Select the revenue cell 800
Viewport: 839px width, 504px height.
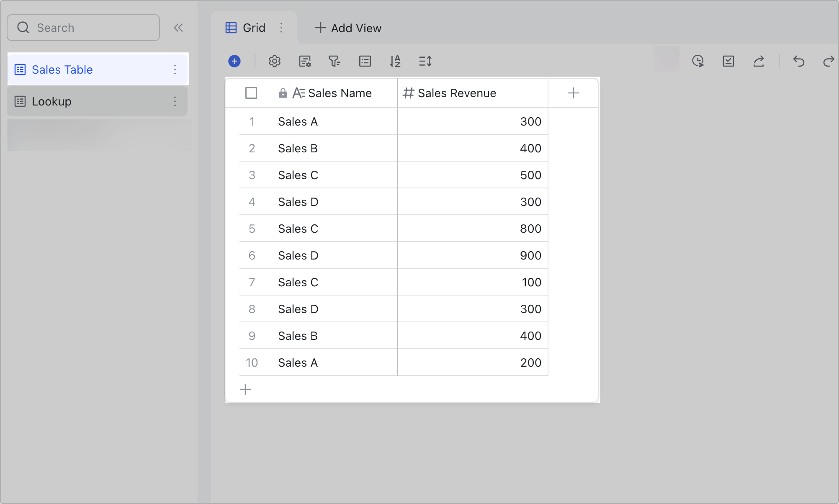[473, 229]
